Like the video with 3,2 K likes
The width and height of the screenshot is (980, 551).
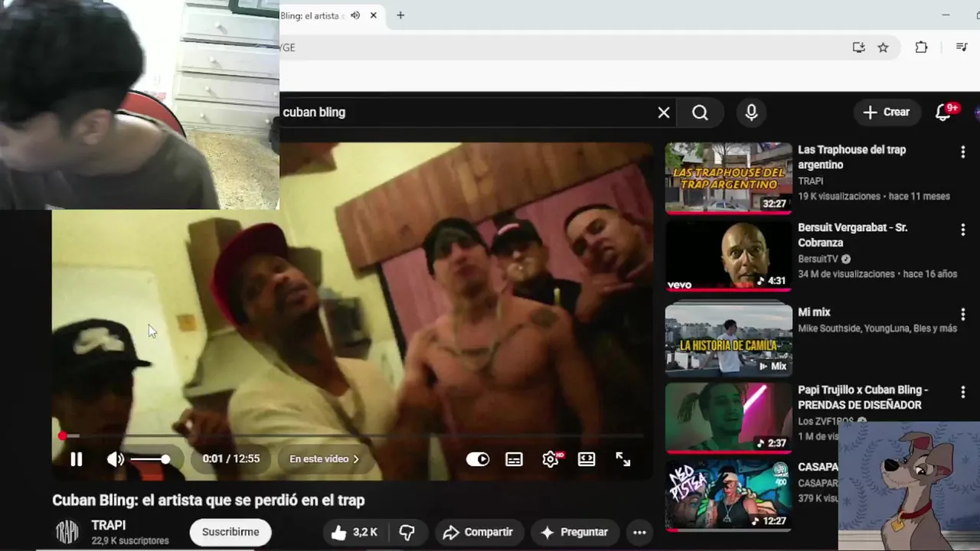(x=355, y=532)
